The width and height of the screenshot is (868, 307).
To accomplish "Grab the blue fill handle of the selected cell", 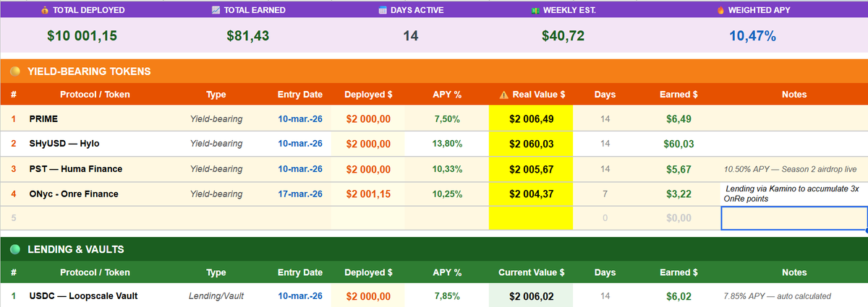I will pos(867,230).
